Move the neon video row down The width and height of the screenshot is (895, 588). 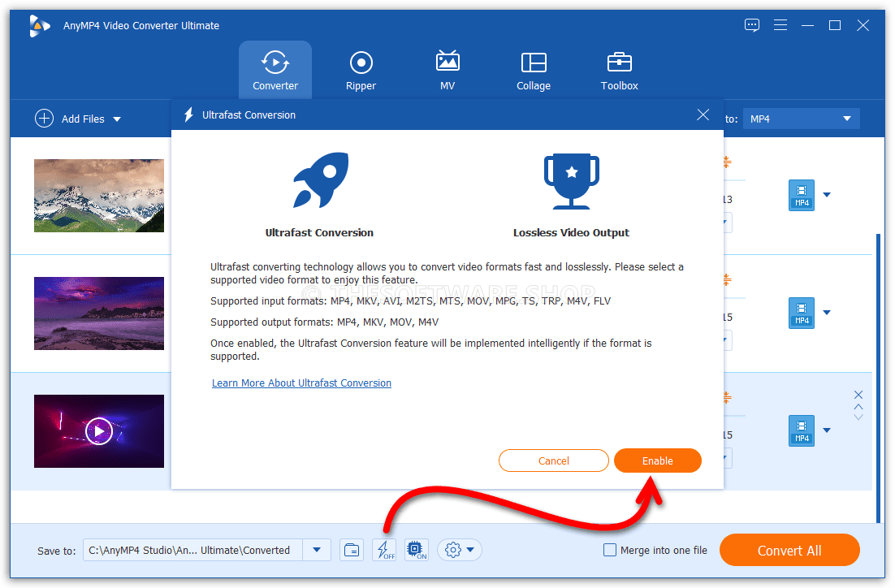(858, 417)
